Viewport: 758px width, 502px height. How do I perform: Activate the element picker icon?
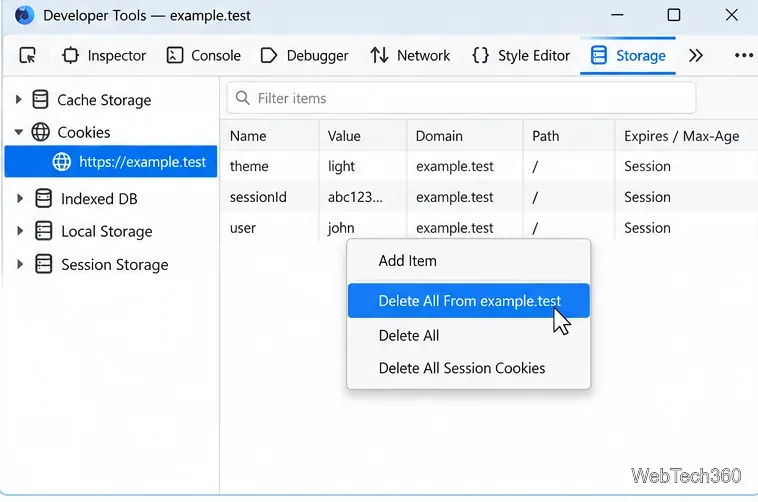[x=28, y=56]
